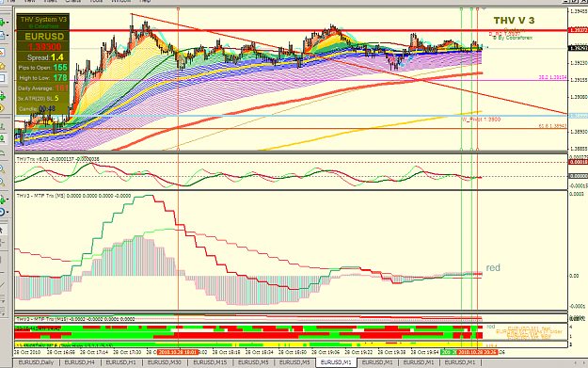The image size is (588, 368).
Task: Switch to the EURUSD,H1 chart tab
Action: (x=120, y=362)
